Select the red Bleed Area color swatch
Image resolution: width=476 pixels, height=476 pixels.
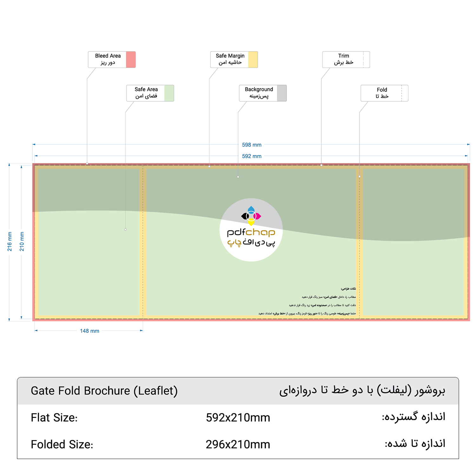pos(131,60)
